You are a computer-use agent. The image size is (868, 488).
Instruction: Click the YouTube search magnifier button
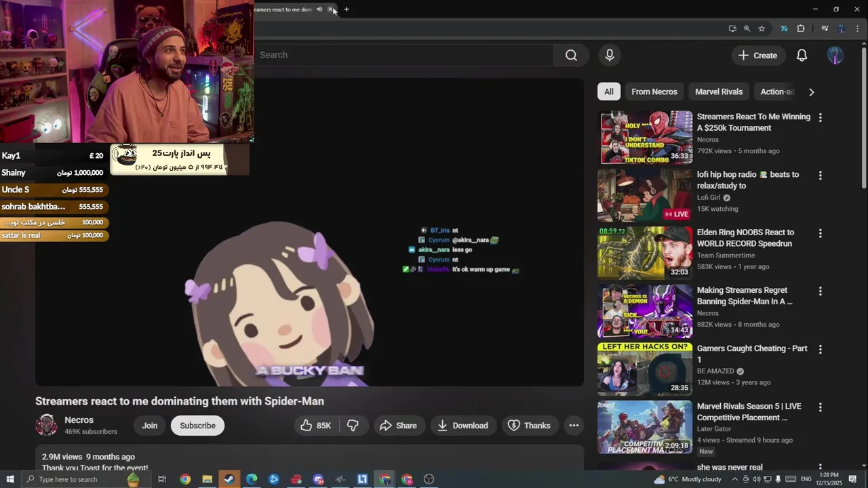[571, 55]
